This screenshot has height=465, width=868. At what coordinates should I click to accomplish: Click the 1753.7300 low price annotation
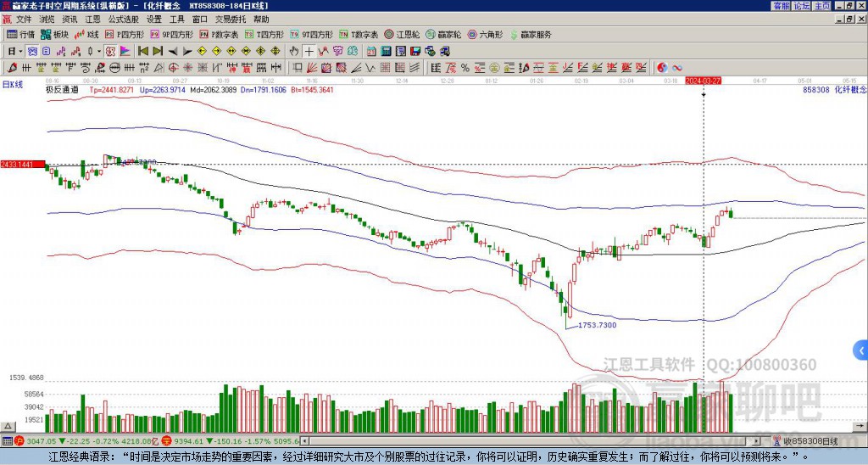click(597, 325)
